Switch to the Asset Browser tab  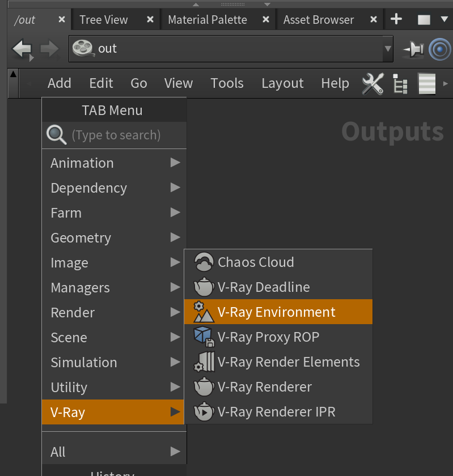point(319,20)
